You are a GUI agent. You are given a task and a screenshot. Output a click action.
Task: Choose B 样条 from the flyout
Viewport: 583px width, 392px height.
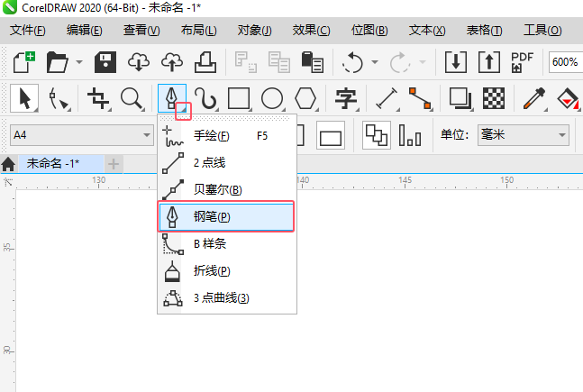tap(227, 244)
